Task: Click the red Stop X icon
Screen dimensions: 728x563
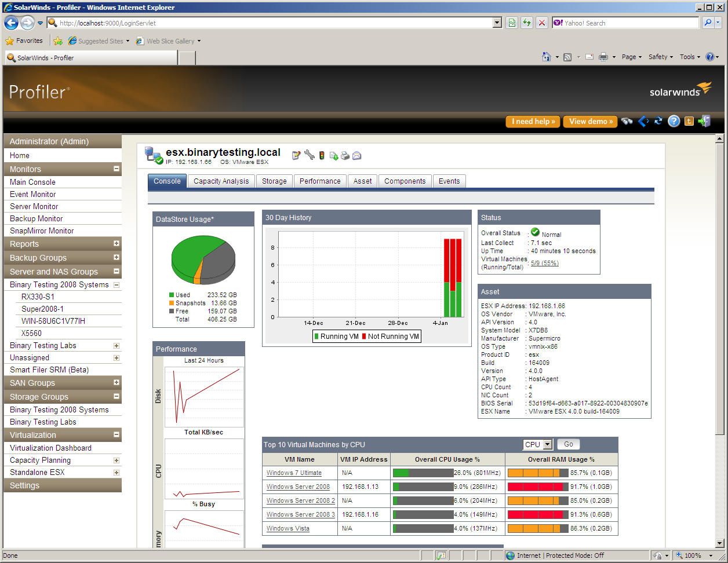Action: [542, 23]
